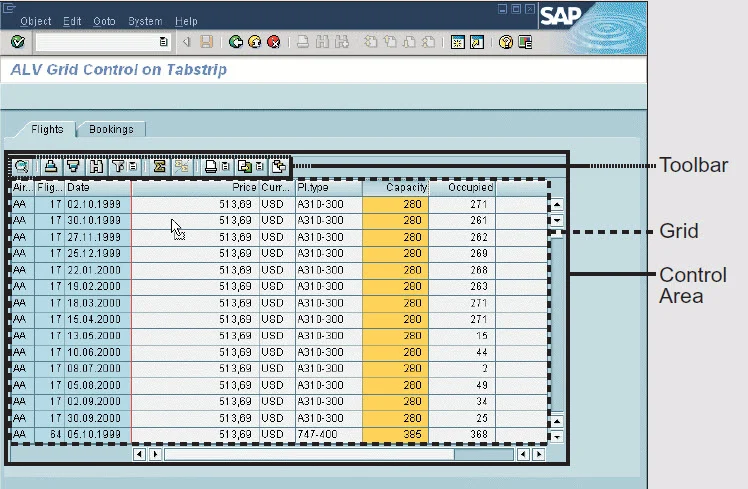Click the yellow Exit icon
Viewport: 748px width, 489px height.
255,42
